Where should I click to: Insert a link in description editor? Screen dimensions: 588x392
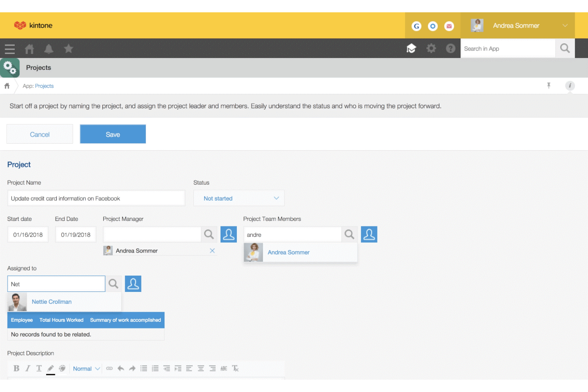click(x=109, y=368)
